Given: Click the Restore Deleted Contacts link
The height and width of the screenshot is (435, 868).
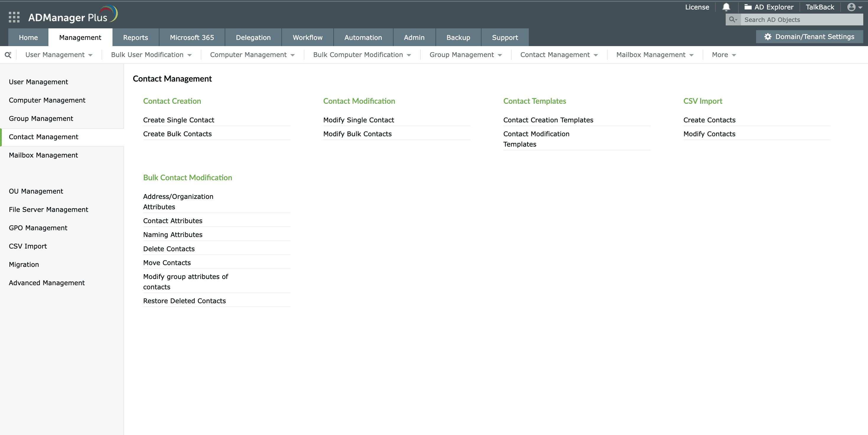Looking at the screenshot, I should [184, 301].
